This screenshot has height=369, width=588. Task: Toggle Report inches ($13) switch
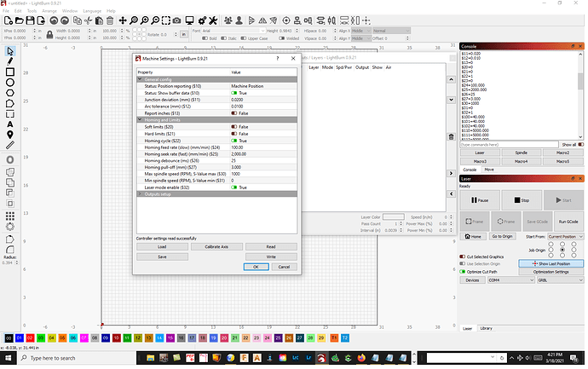point(234,113)
